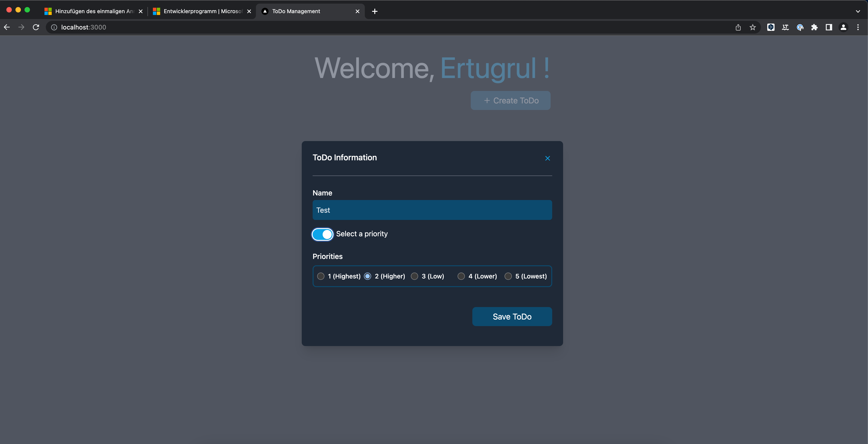Bookmark the page using the star icon
The image size is (868, 444).
[753, 27]
